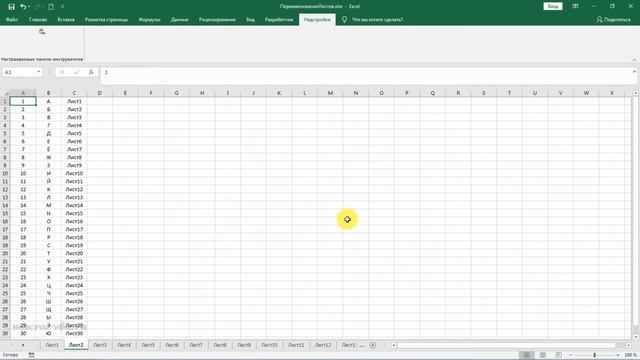
Task: Click cell A15 with value 15
Action: coord(23,213)
